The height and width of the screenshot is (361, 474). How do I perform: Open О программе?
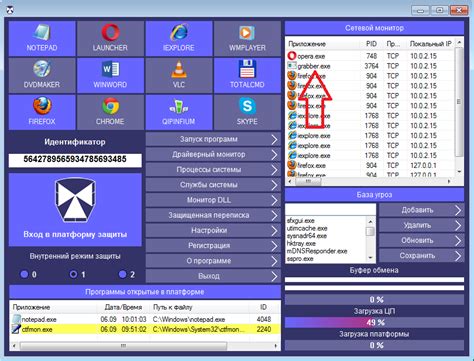click(213, 261)
